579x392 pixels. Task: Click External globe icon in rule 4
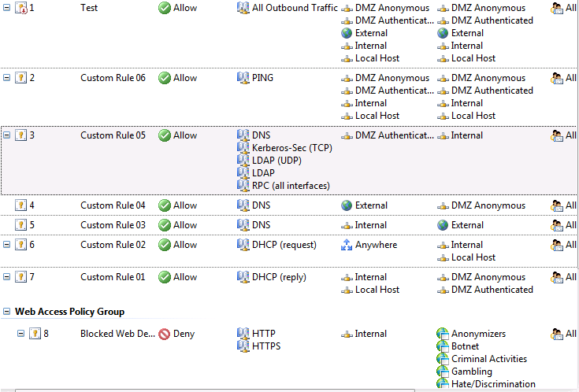click(347, 205)
